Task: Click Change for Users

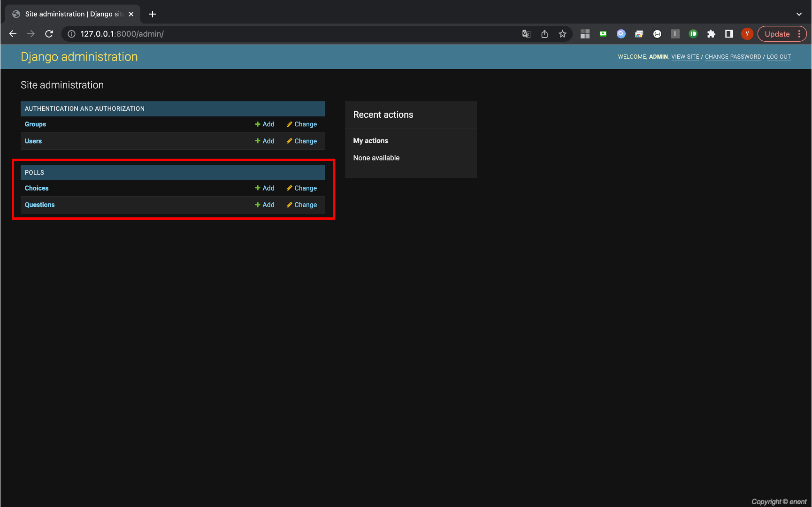Action: (302, 141)
